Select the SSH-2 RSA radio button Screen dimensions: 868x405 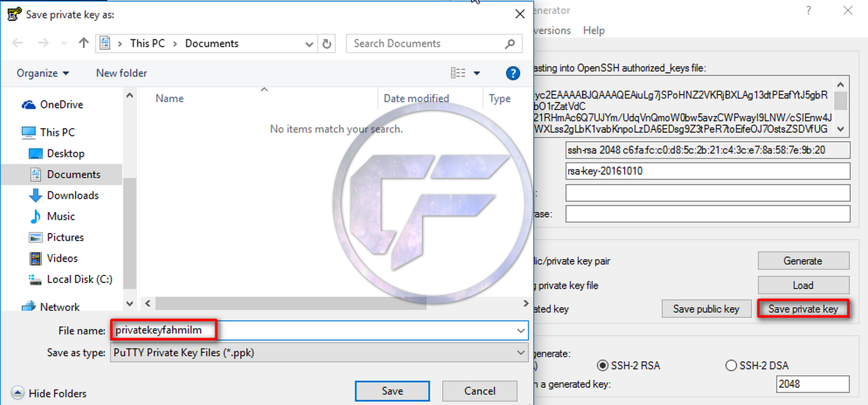click(602, 366)
